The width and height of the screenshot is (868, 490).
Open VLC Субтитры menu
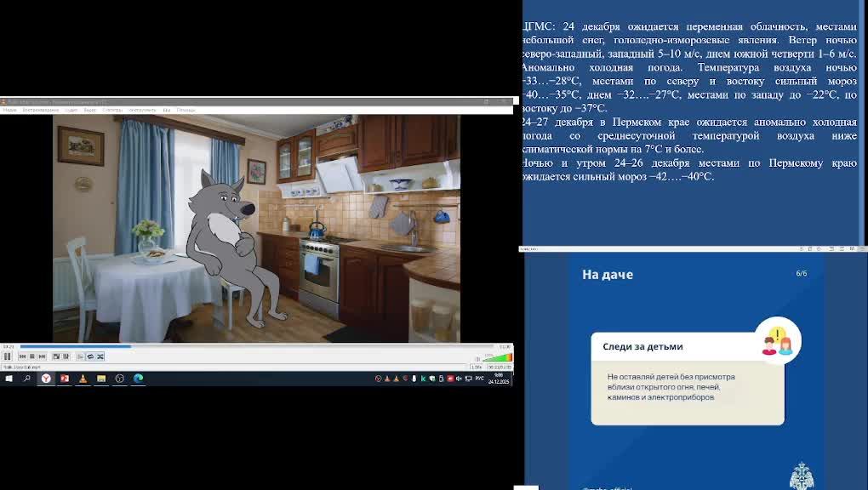point(112,110)
